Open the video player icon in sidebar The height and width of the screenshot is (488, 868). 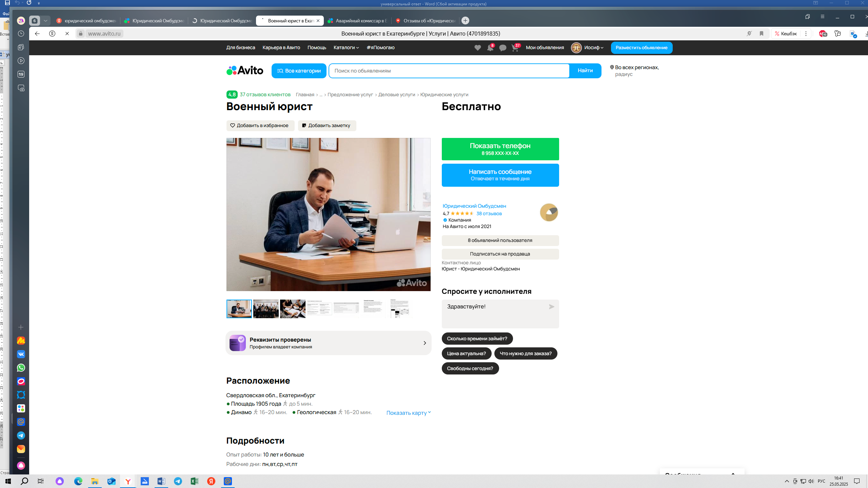21,61
